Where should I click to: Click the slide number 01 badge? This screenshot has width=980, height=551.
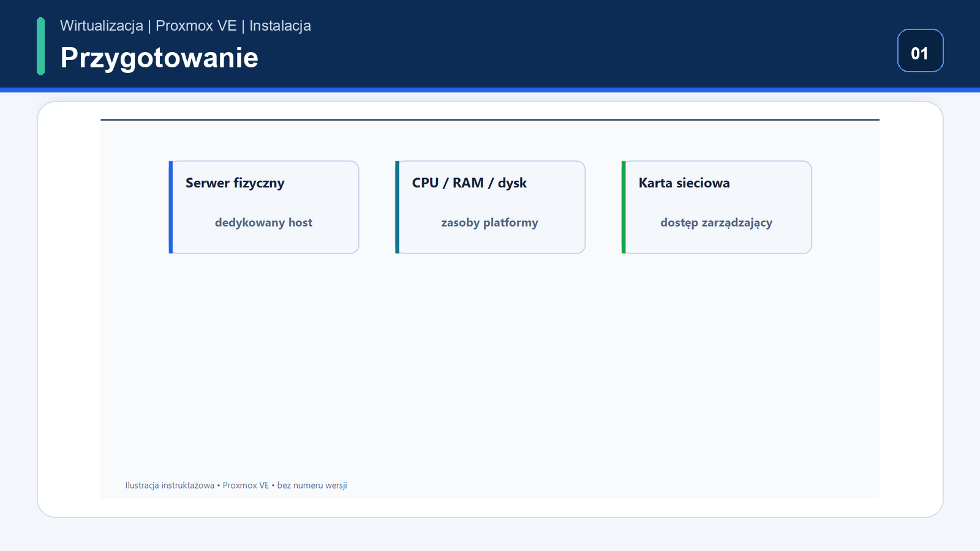coord(920,51)
